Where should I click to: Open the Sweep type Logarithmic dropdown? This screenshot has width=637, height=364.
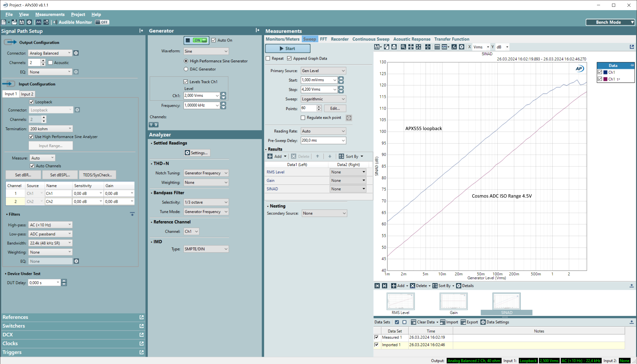point(323,99)
